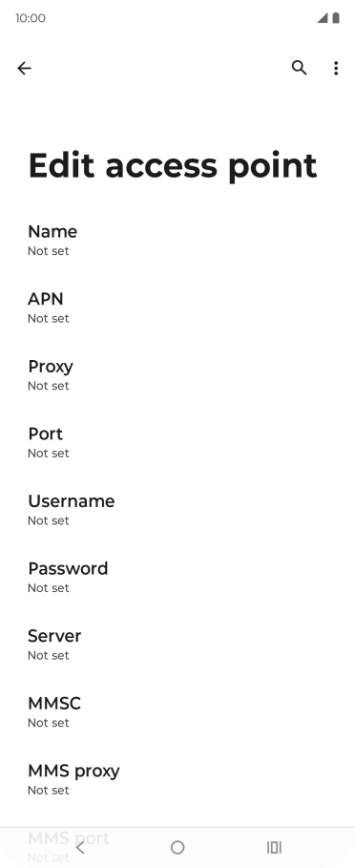Edit the Proxy field
355x868 pixels.
tap(177, 376)
